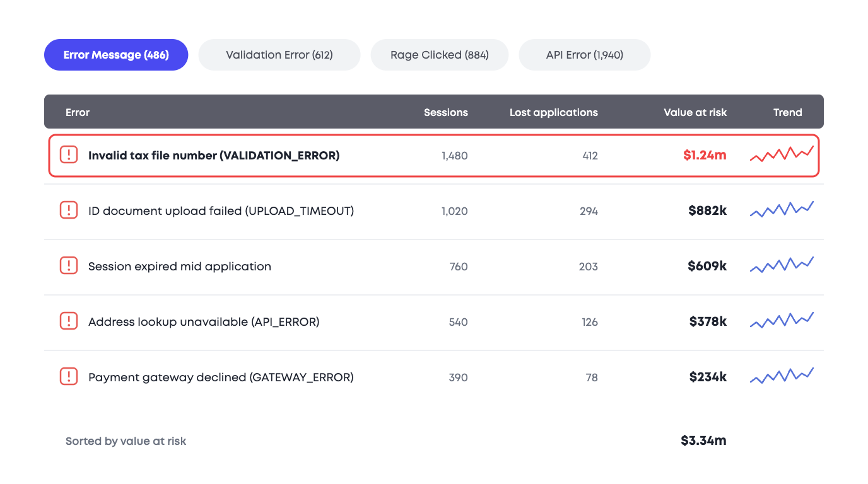Open trend sparkline in UPLOAD_TIMEOUT row

click(782, 209)
